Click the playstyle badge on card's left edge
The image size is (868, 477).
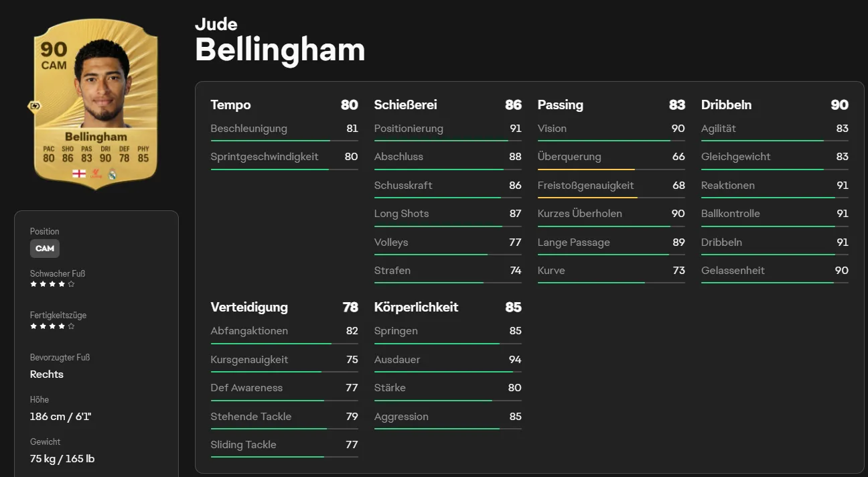(x=34, y=106)
